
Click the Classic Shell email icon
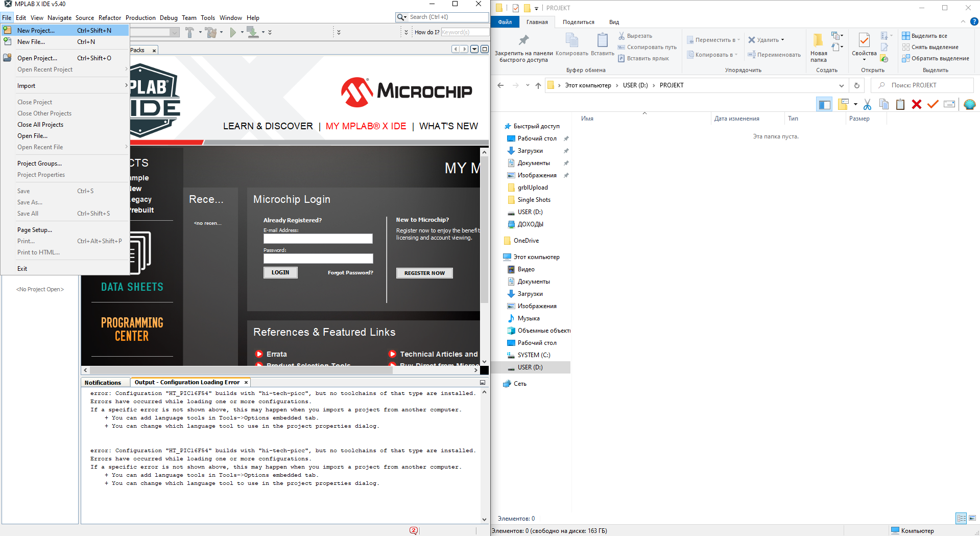[x=949, y=105]
